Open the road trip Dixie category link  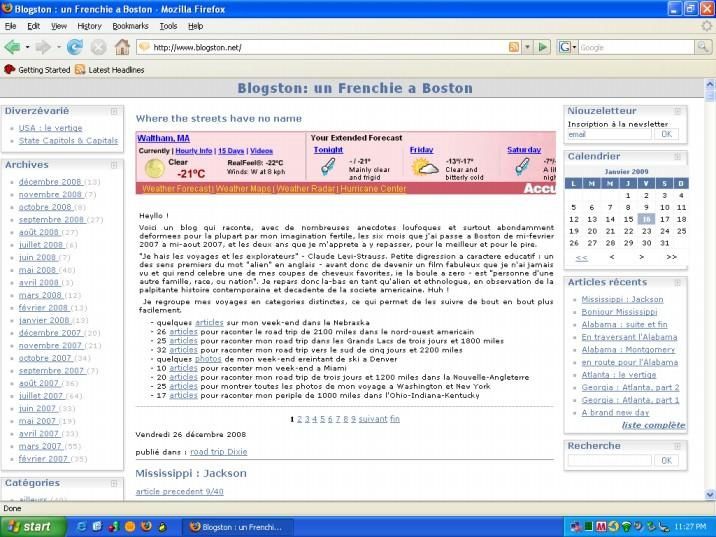pos(219,452)
